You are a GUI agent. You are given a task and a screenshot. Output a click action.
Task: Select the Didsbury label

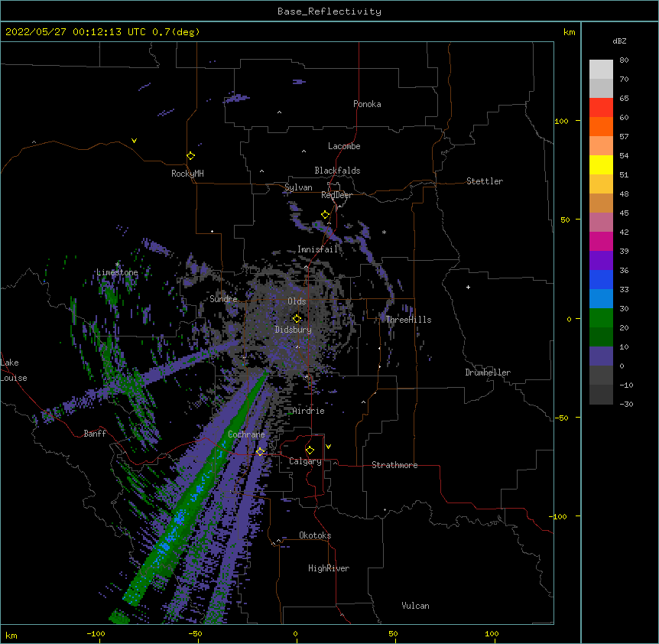click(x=294, y=330)
